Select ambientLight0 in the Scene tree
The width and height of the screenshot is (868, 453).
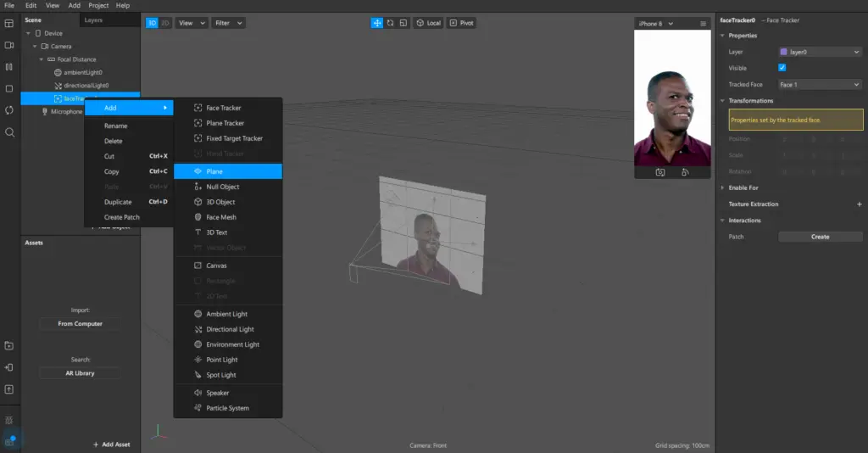click(x=82, y=72)
